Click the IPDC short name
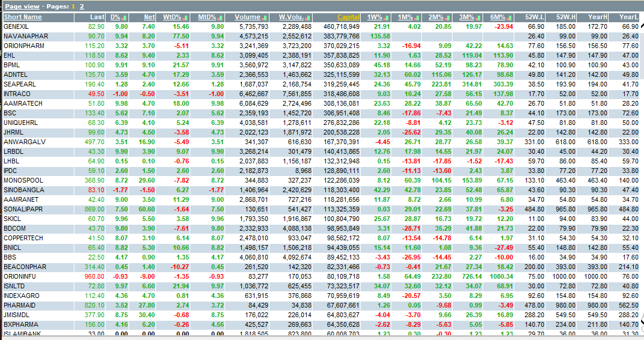The height and width of the screenshot is (340, 644). (x=10, y=171)
